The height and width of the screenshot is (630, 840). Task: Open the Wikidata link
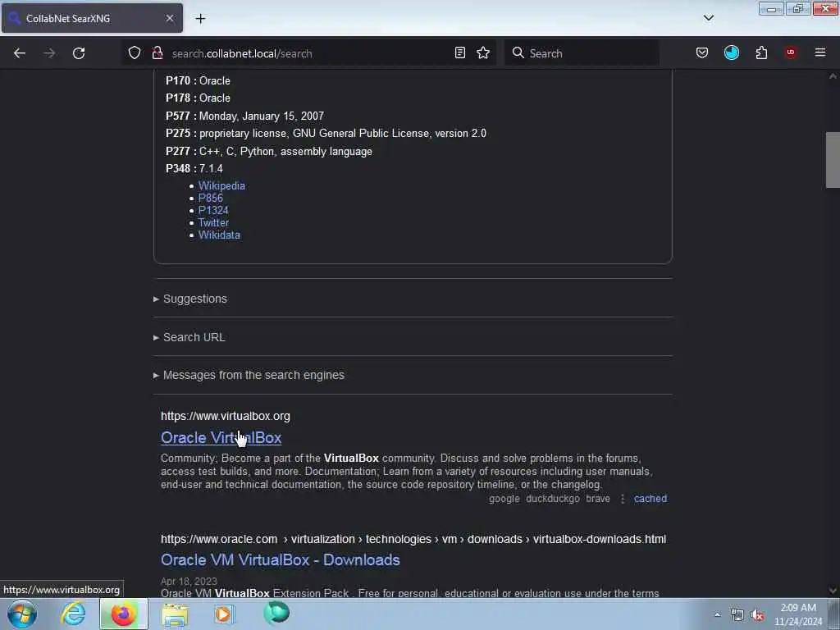click(219, 235)
